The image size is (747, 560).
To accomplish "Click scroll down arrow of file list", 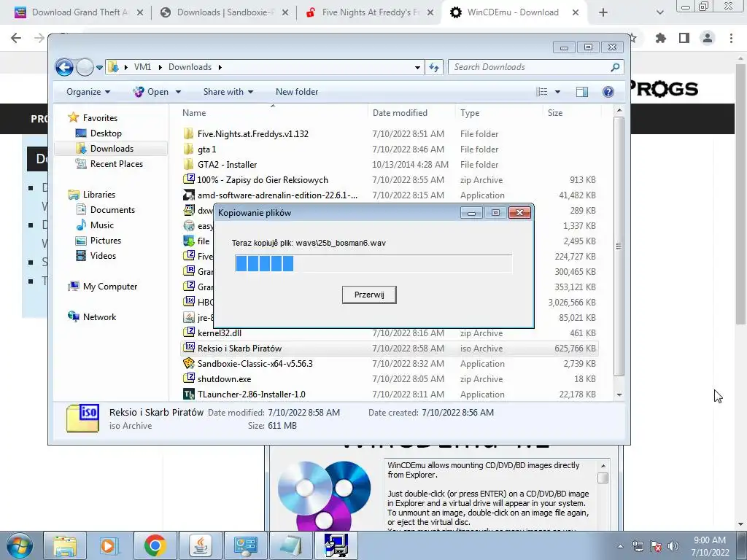I will (x=619, y=394).
